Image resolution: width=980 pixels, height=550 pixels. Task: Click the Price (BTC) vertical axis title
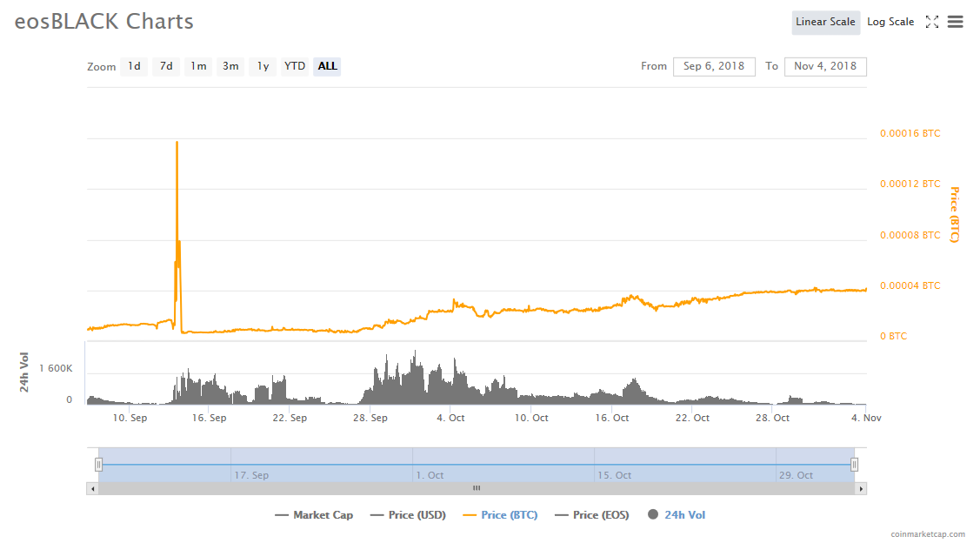[x=955, y=215]
